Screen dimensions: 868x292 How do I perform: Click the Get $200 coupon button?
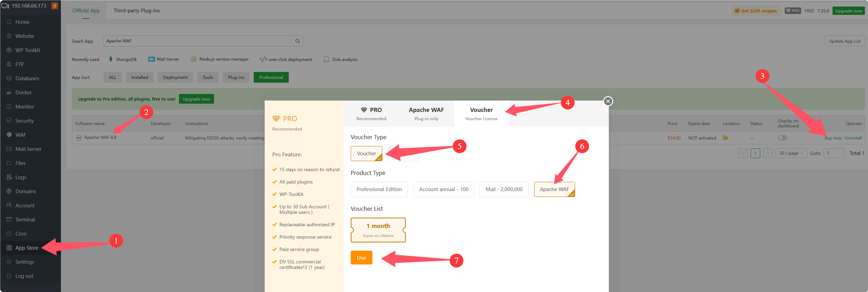(x=755, y=11)
